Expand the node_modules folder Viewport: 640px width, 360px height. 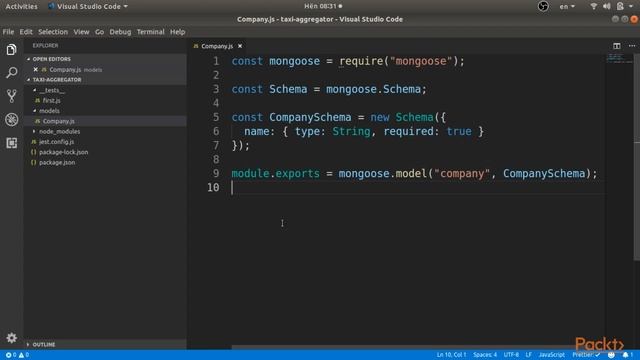(59, 131)
